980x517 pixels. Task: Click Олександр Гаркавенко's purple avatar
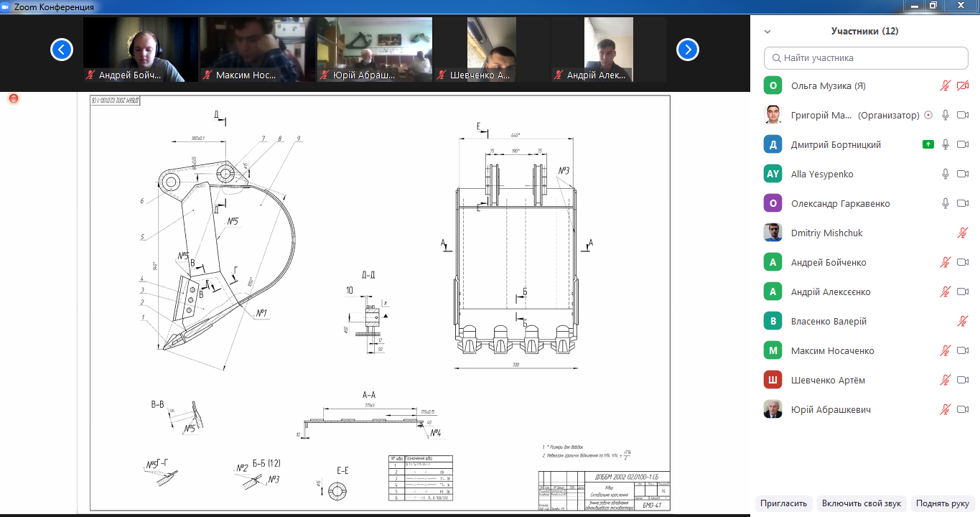(773, 203)
